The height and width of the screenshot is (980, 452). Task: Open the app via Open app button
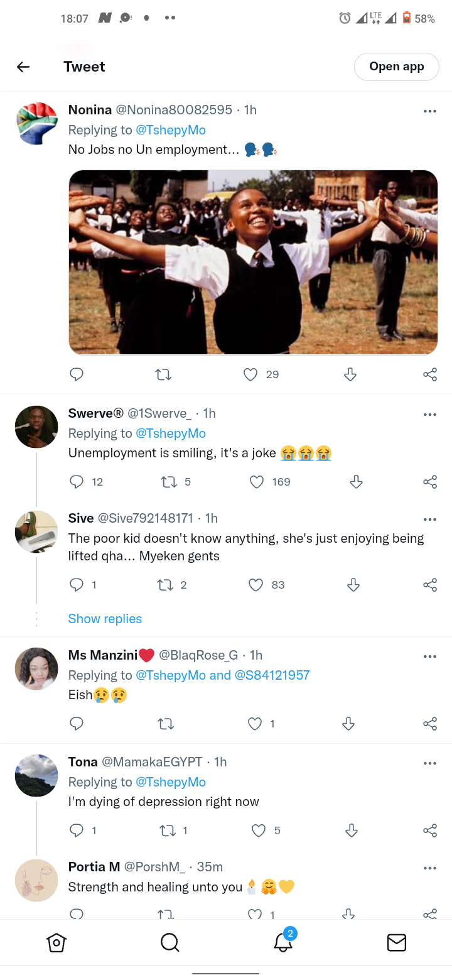point(397,67)
